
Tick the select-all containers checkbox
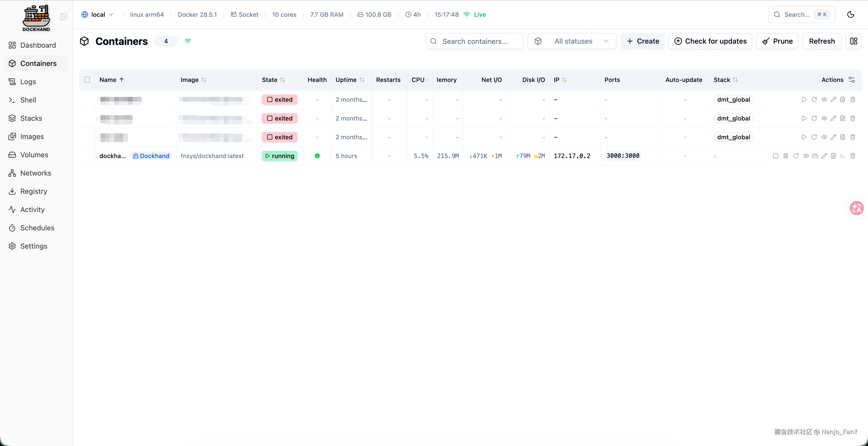[x=87, y=80]
